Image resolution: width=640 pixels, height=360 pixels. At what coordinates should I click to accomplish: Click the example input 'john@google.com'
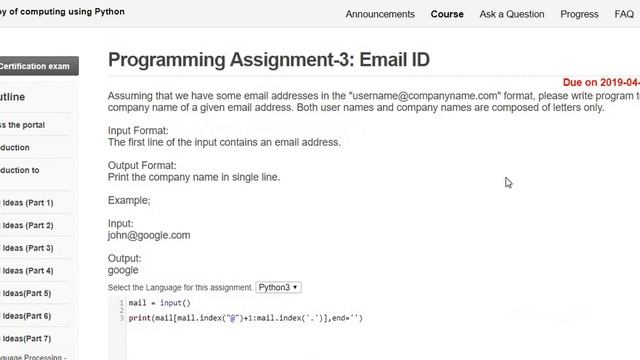click(149, 236)
